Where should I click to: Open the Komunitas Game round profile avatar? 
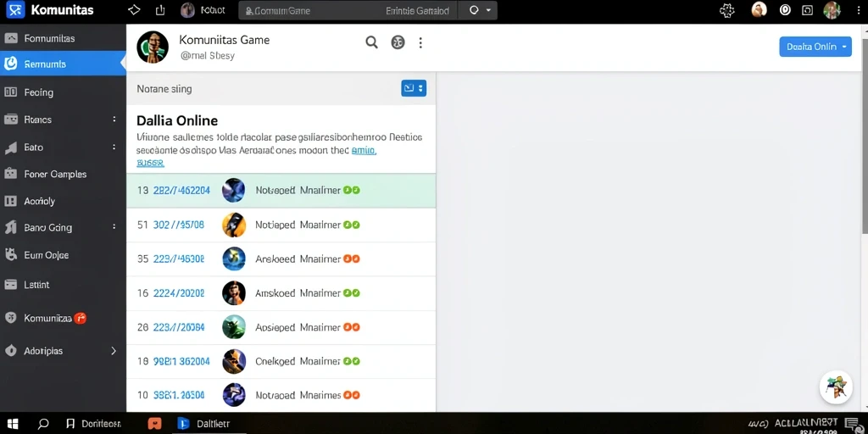(153, 47)
